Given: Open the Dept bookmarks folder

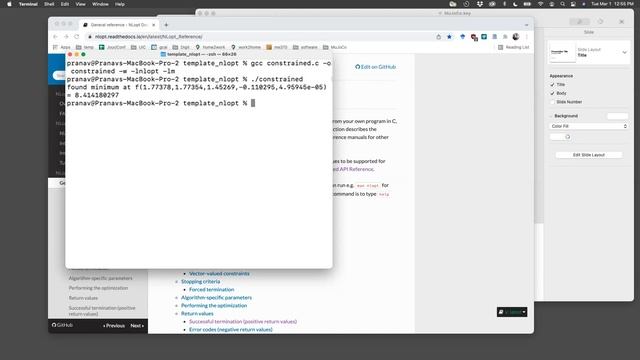Looking at the screenshot, I should pos(181,47).
